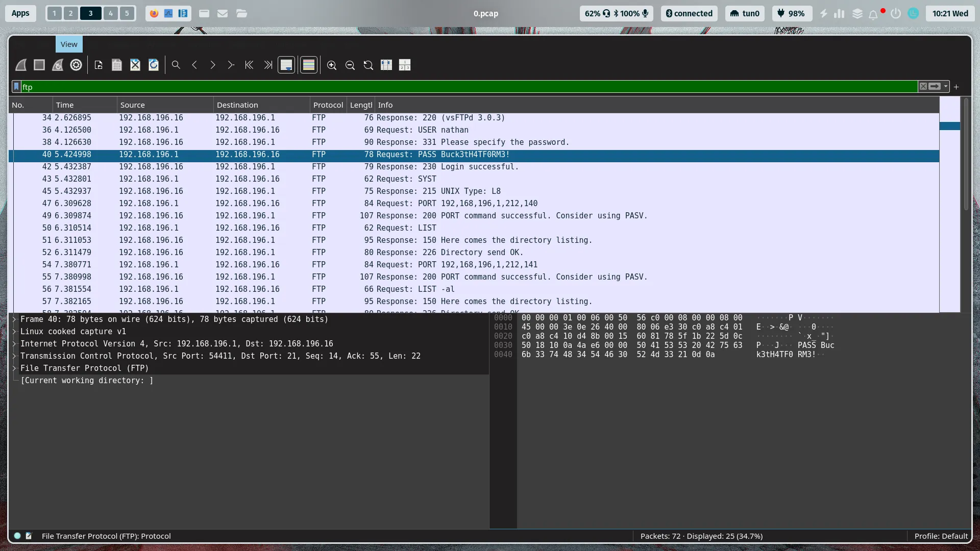Toggle auto-scroll during live capture
This screenshot has width=980, height=551.
coord(286,65)
